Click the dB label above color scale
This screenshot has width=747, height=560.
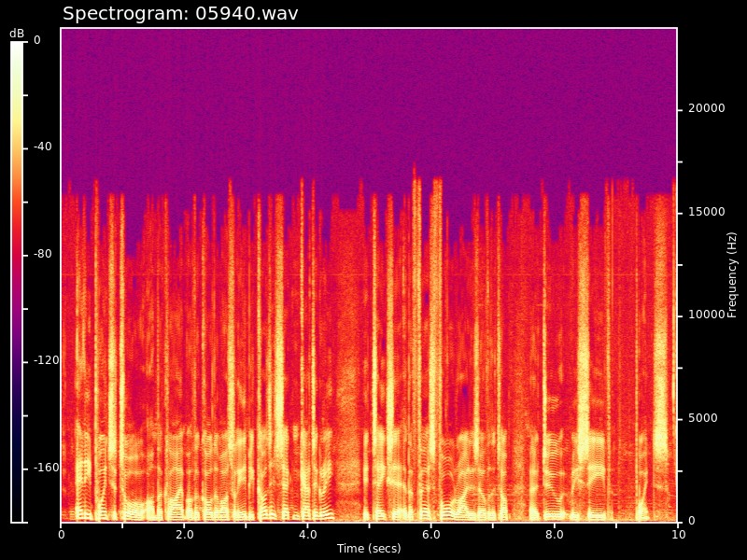point(17,34)
